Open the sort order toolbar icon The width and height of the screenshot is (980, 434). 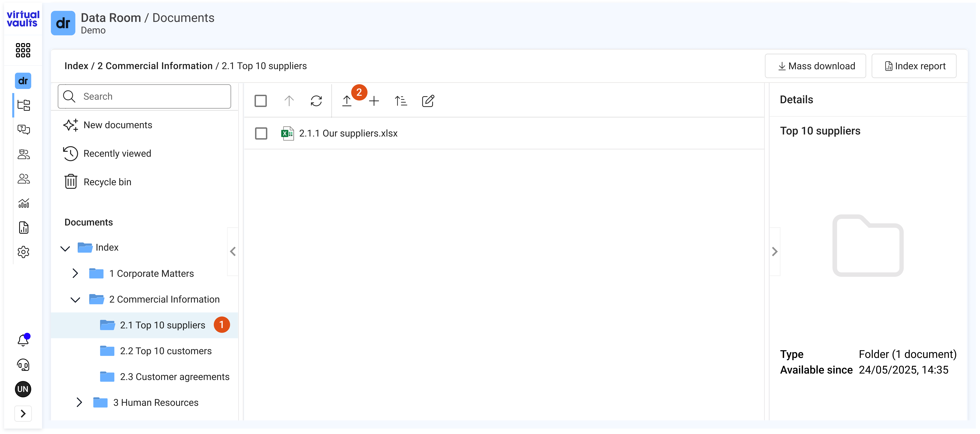tap(401, 101)
